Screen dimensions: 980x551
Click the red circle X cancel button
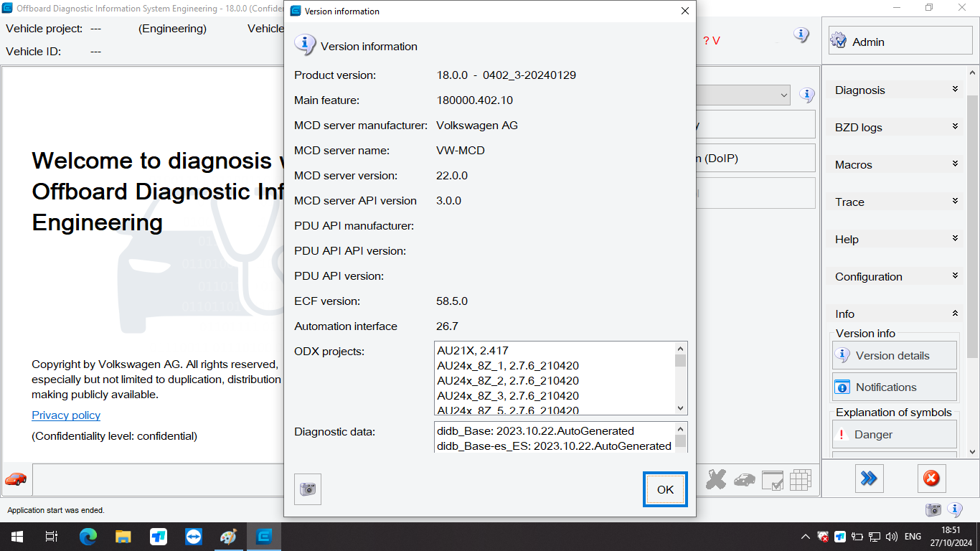pos(931,478)
